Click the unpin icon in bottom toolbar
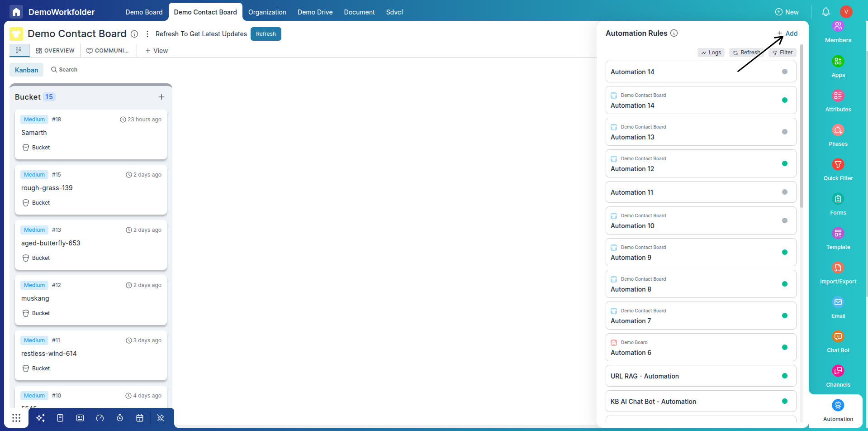 pyautogui.click(x=161, y=418)
